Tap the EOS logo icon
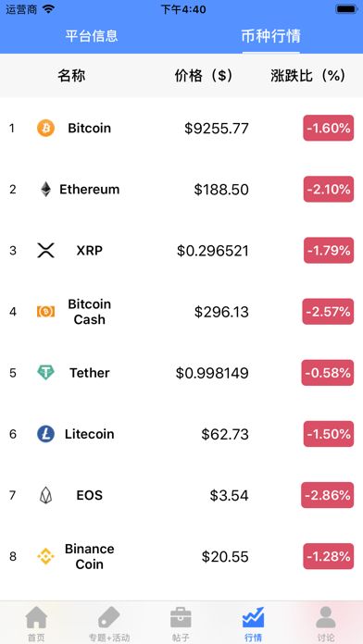363x644 pixels. coord(45,495)
